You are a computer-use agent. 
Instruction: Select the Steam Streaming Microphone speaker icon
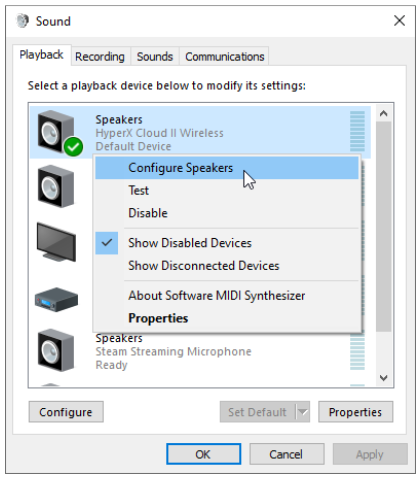55,350
